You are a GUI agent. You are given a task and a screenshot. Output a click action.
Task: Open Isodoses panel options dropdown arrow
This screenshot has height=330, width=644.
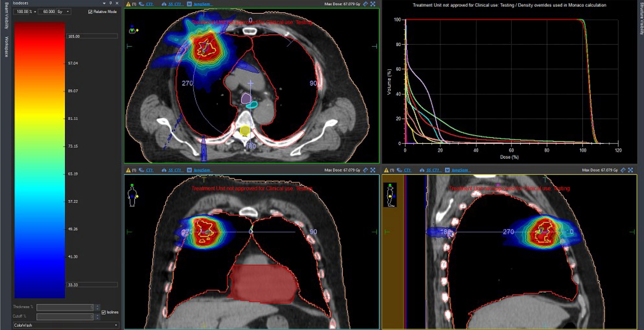click(104, 3)
